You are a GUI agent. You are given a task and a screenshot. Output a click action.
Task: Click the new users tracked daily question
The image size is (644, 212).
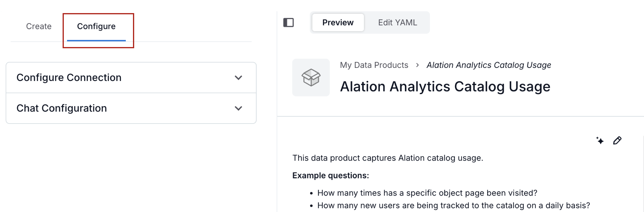(x=453, y=206)
